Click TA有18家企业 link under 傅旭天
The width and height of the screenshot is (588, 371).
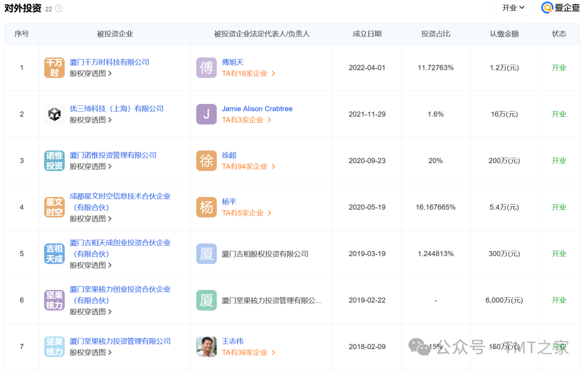[x=248, y=73]
